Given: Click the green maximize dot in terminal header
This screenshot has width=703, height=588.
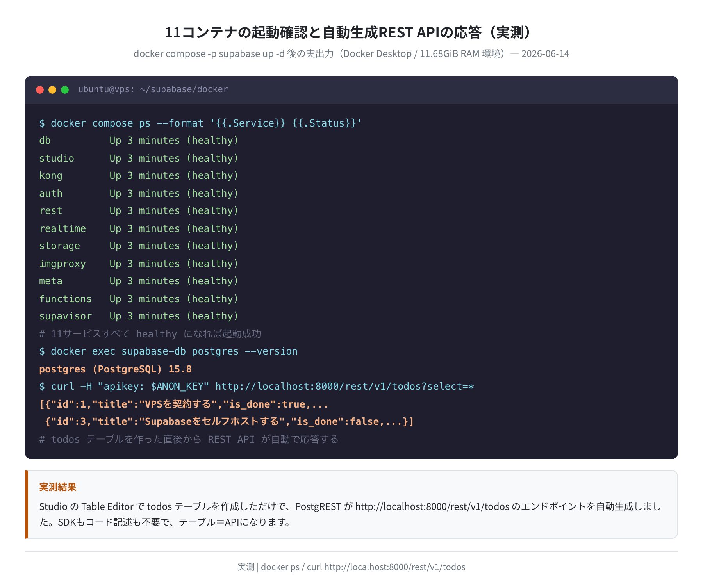Looking at the screenshot, I should [x=65, y=90].
